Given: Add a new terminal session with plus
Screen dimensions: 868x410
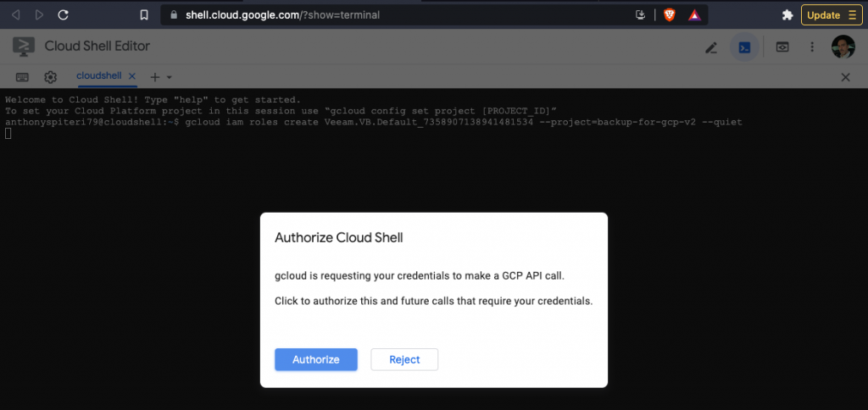Looking at the screenshot, I should click(155, 77).
